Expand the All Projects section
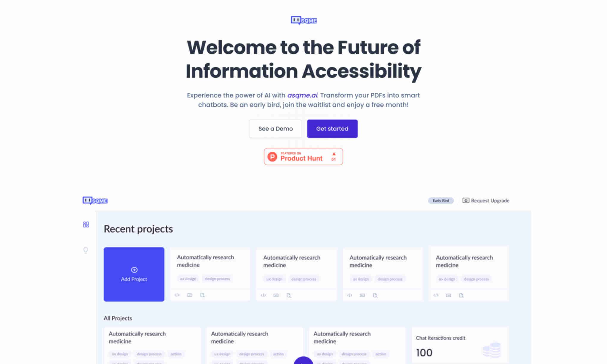This screenshot has height=364, width=607. click(x=117, y=318)
